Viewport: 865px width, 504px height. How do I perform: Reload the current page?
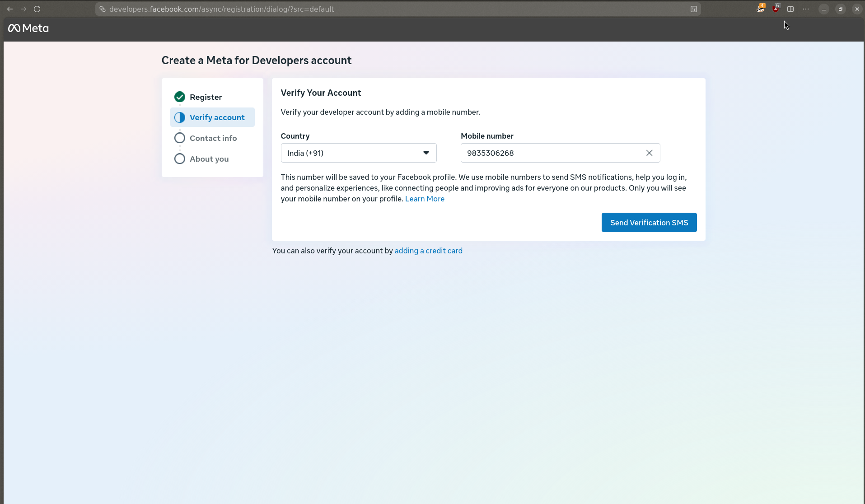coord(37,9)
